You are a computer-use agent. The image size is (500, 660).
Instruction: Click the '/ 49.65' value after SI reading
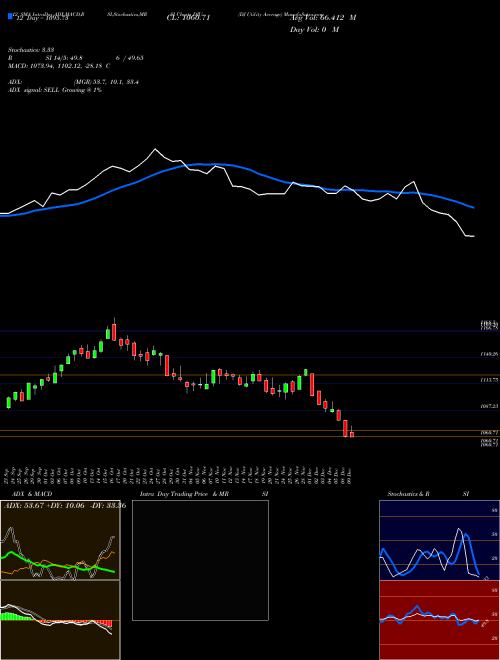133,58
